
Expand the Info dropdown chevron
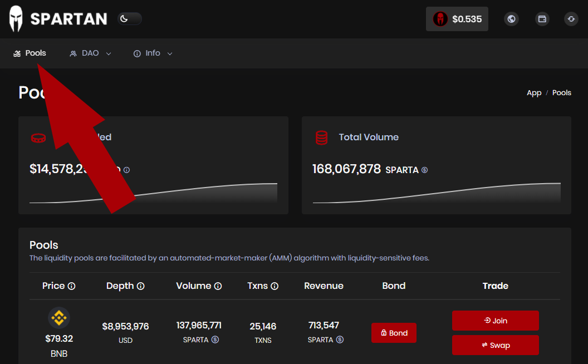pos(170,53)
